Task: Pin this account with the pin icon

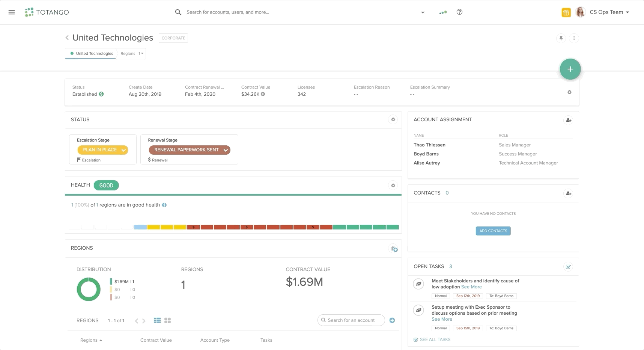Action: 561,38
